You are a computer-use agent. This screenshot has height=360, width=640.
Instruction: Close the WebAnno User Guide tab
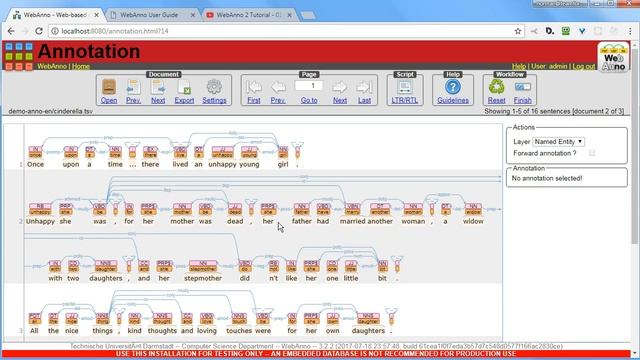point(193,15)
